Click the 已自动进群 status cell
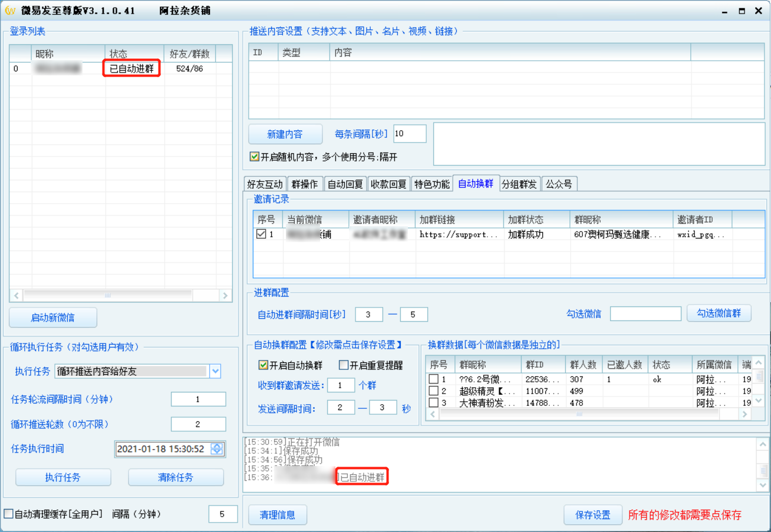The width and height of the screenshot is (771, 532). pos(133,68)
